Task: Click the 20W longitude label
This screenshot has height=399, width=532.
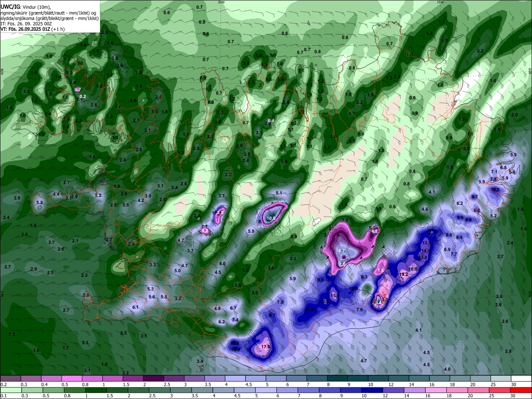Action: pyautogui.click(x=221, y=2)
